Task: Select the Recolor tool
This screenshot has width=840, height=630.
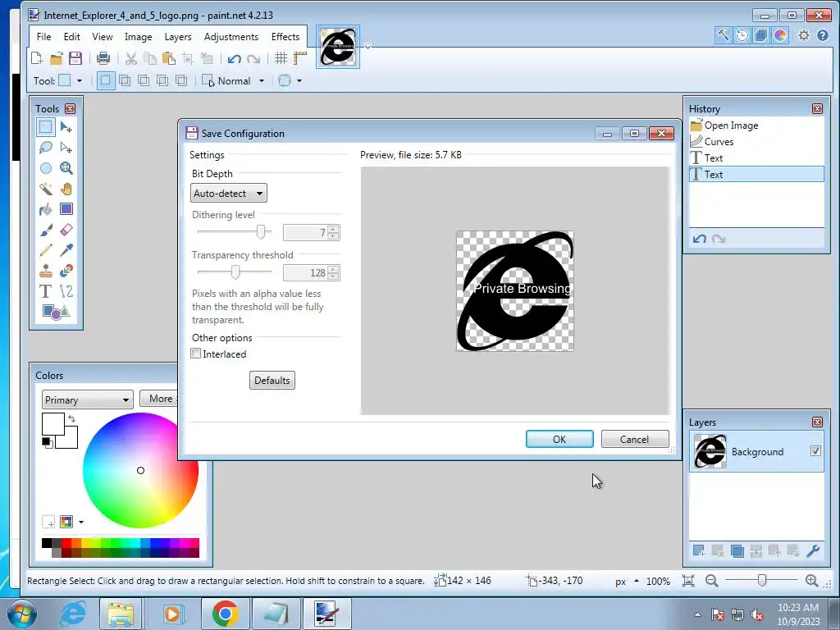Action: click(66, 271)
